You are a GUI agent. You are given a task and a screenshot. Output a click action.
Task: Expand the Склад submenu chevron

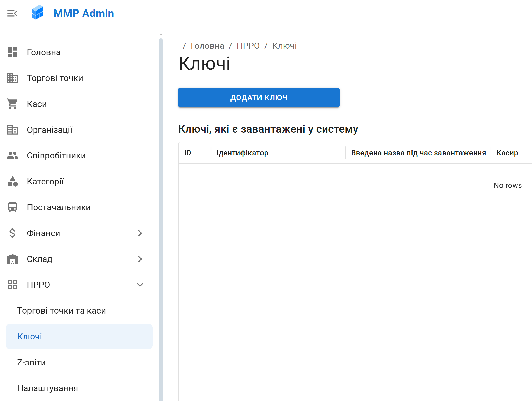(x=140, y=259)
